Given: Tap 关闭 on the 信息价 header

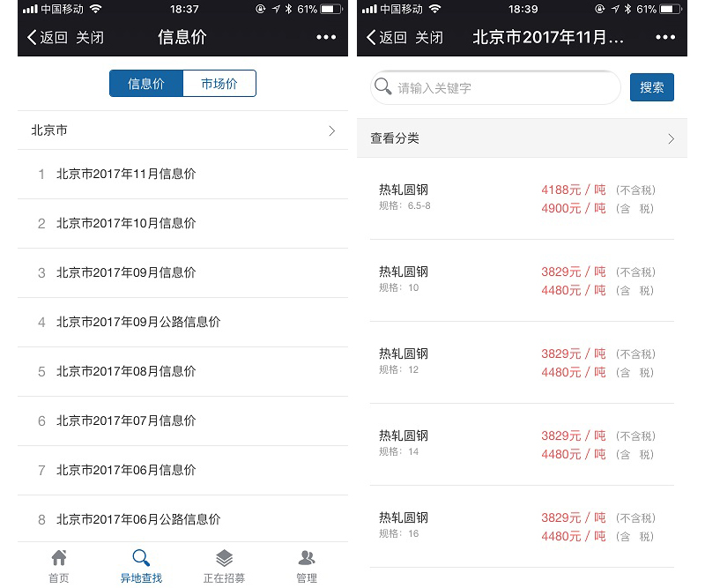Looking at the screenshot, I should [x=90, y=37].
